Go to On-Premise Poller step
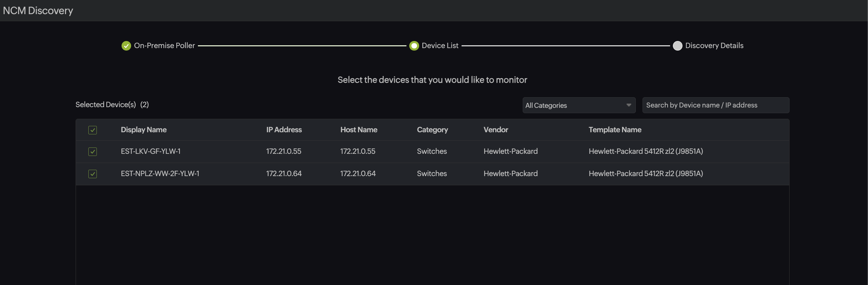 point(164,46)
